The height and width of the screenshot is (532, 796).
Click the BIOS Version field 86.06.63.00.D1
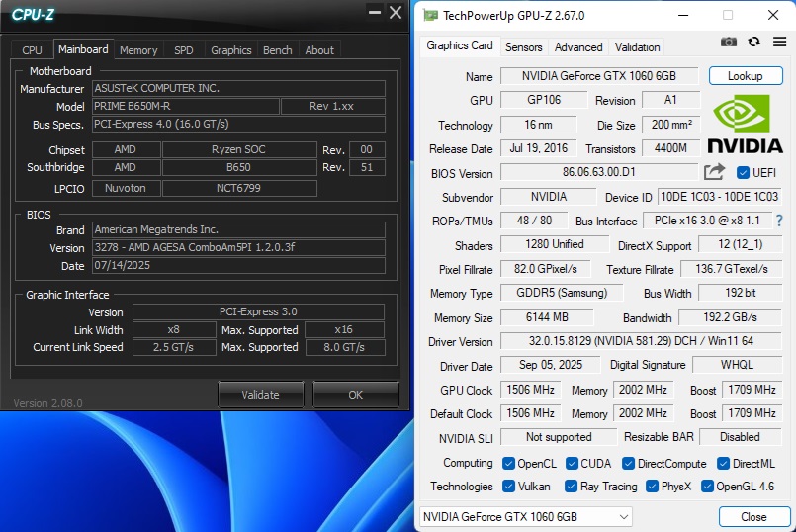pos(599,172)
